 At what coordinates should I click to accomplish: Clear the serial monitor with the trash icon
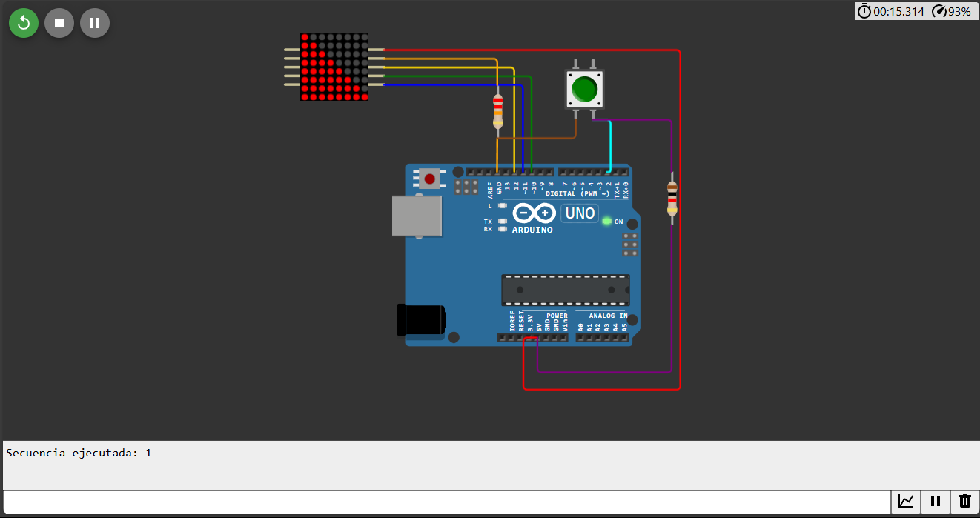(964, 502)
